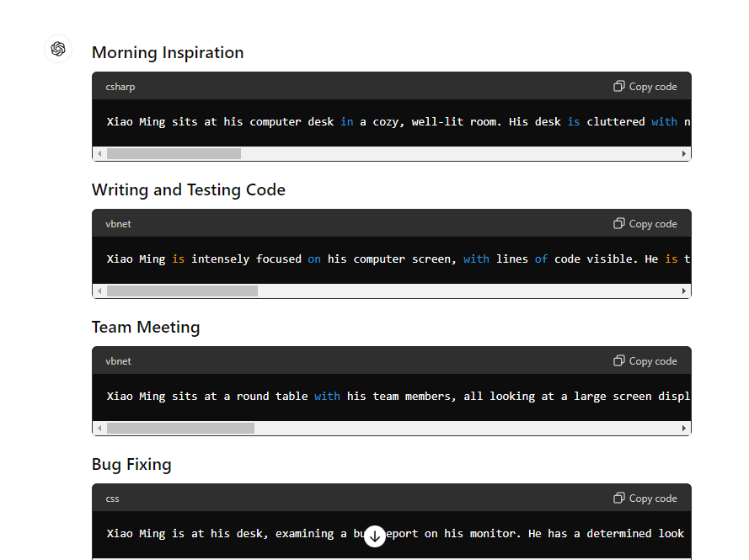Click right scroll arrow in Morning Inspiration block

click(684, 154)
